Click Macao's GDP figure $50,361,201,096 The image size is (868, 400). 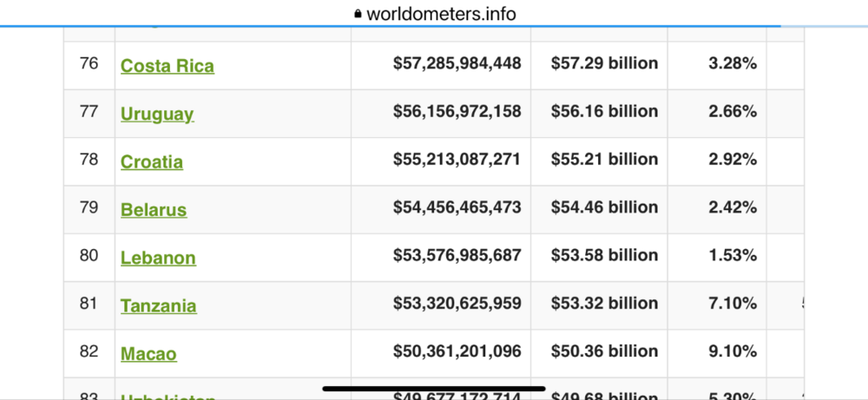[457, 351]
